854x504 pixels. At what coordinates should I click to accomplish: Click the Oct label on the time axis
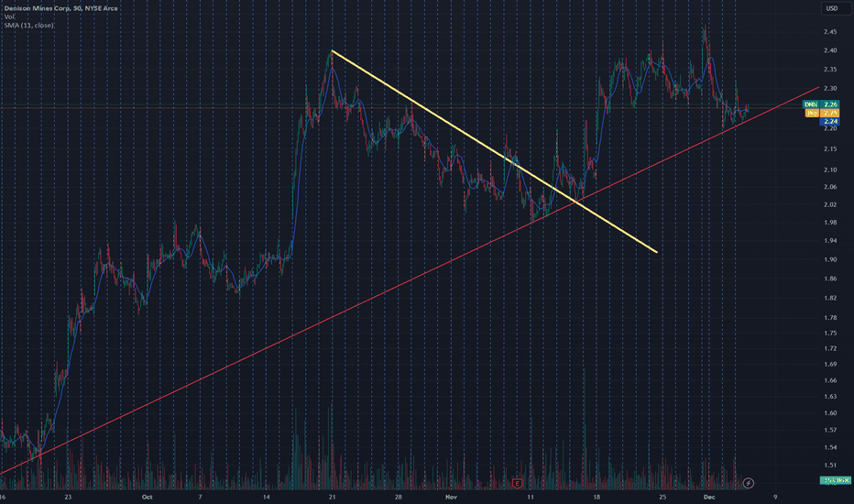[x=147, y=497]
